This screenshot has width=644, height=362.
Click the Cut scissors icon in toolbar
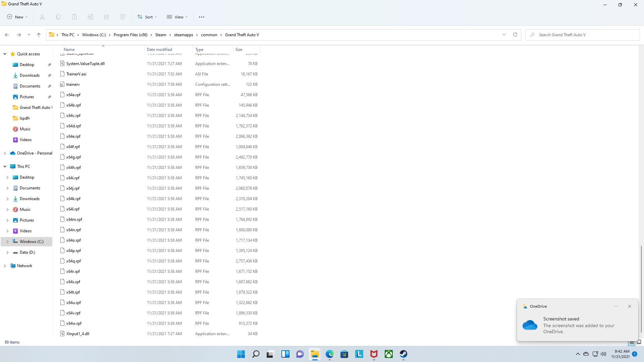(42, 17)
